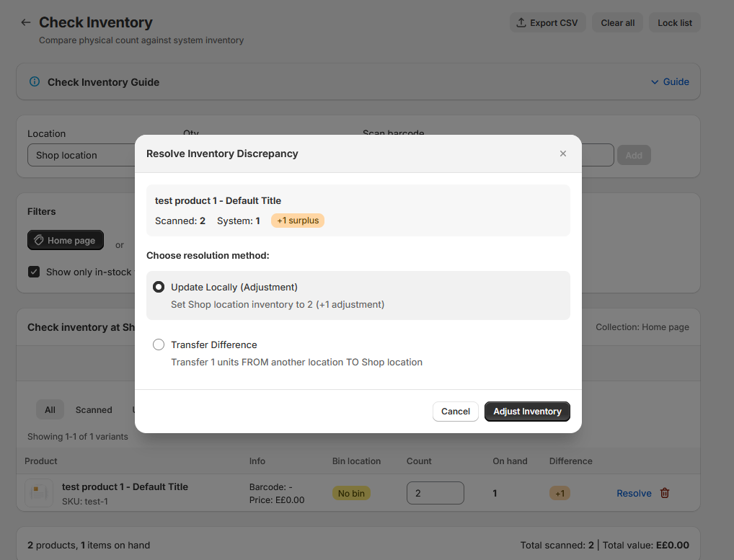Screen dimensions: 734x560
Task: Click 'Set Shop location inventory to 2' description
Action: pyautogui.click(x=278, y=305)
